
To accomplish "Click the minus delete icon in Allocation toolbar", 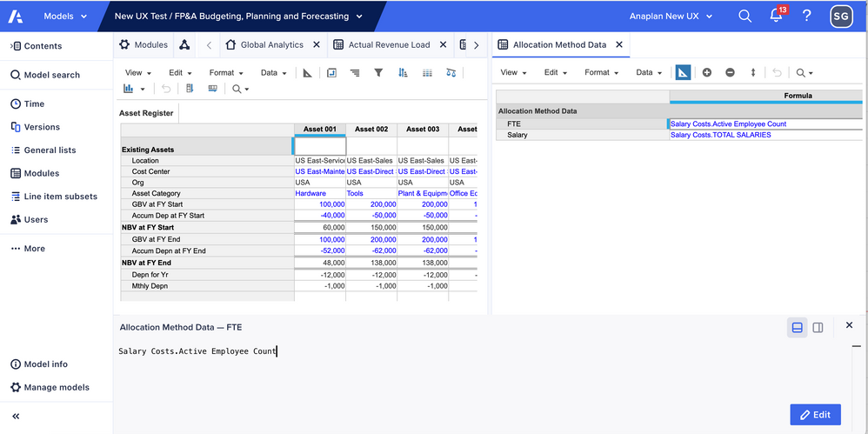I will coord(731,72).
